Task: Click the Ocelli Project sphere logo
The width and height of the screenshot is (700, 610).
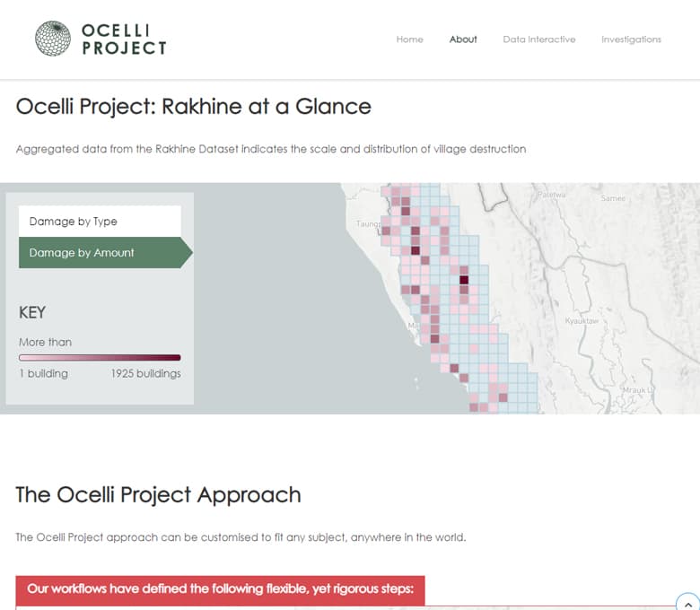Action: click(52, 39)
